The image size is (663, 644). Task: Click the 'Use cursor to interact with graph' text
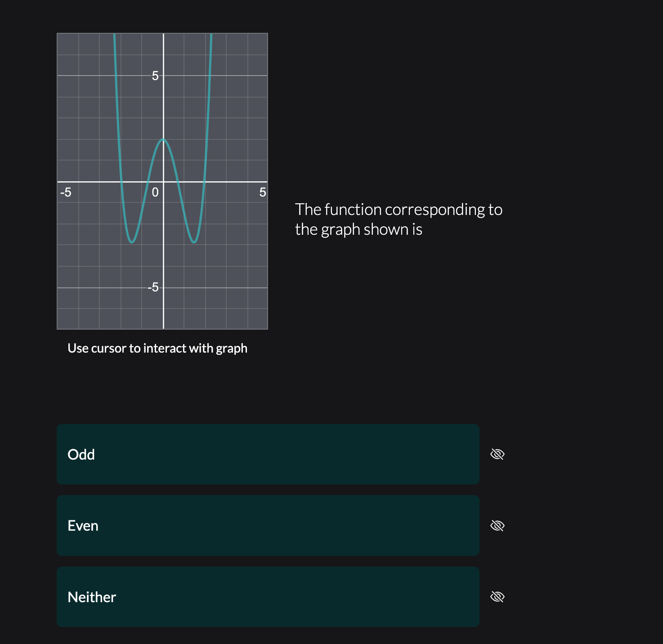point(157,348)
